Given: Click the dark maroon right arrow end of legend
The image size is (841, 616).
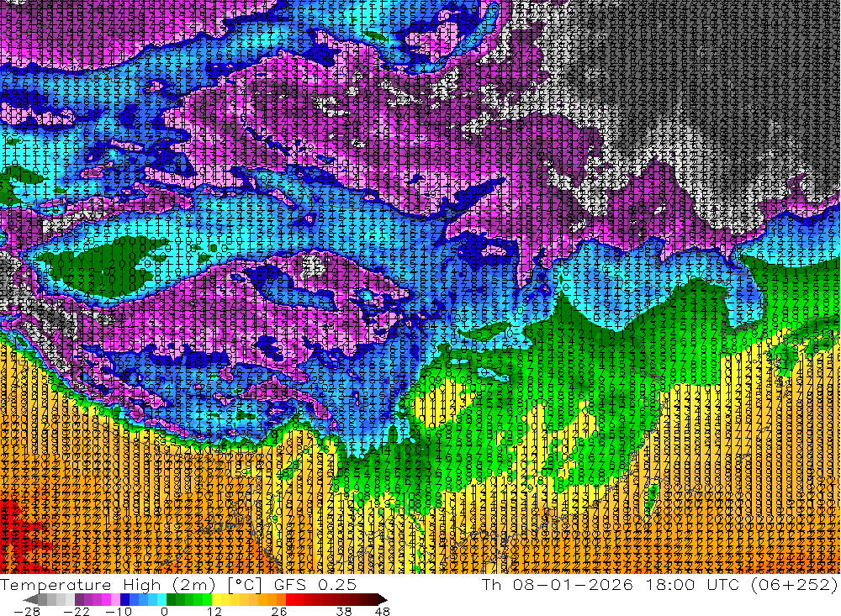Looking at the screenshot, I should (383, 599).
